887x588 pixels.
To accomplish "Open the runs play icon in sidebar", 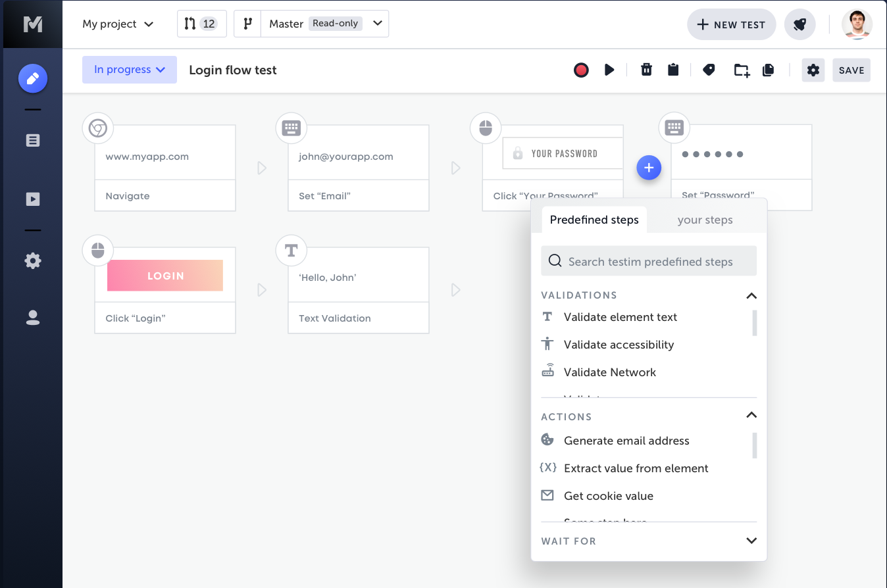I will [x=33, y=199].
